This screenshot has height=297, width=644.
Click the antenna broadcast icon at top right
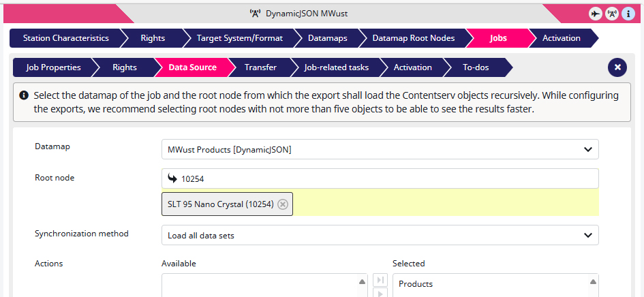tap(611, 14)
